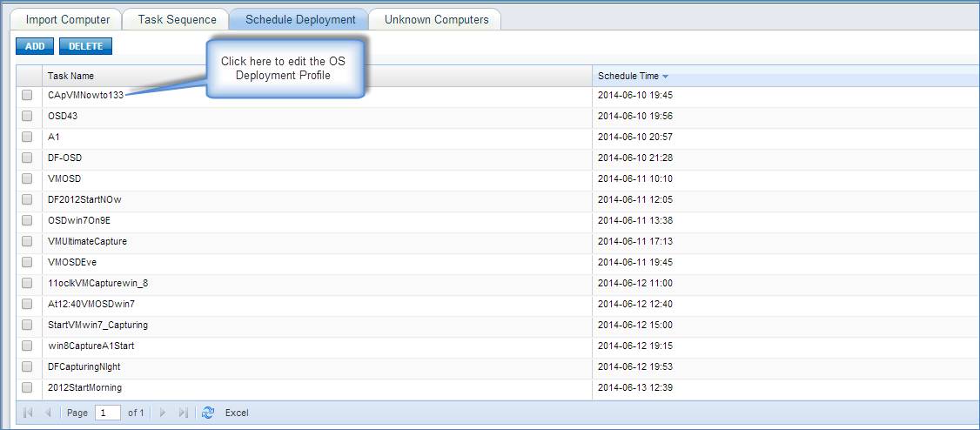980x430 pixels.
Task: Go to first page in pager
Action: (27, 413)
